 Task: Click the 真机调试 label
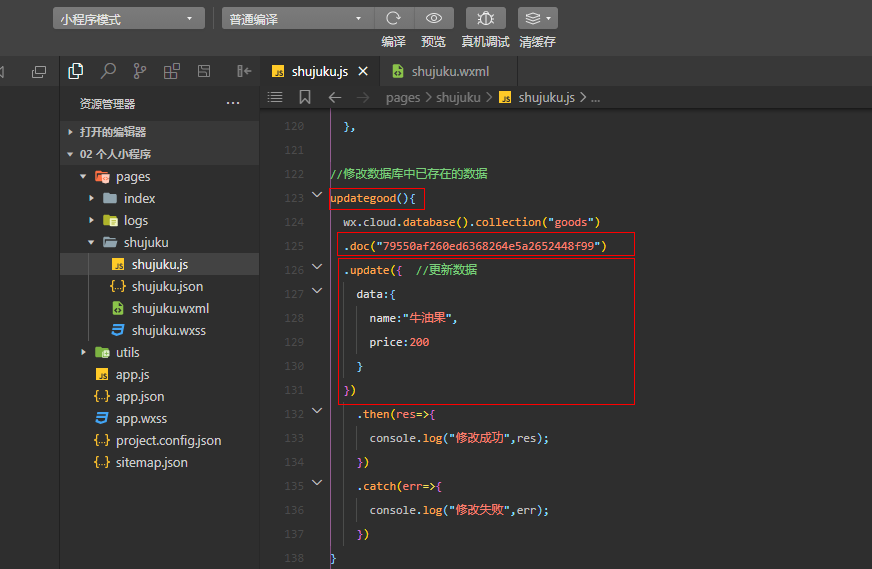[x=485, y=42]
